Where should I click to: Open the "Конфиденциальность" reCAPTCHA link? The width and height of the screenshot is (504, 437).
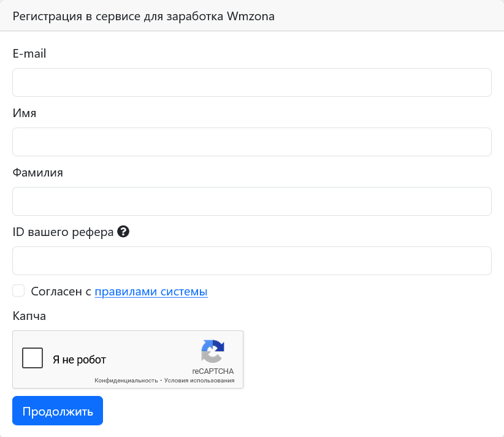(x=126, y=381)
